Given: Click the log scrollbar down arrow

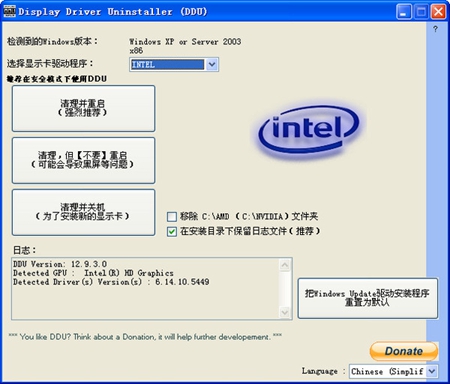Looking at the screenshot, I should [x=285, y=312].
